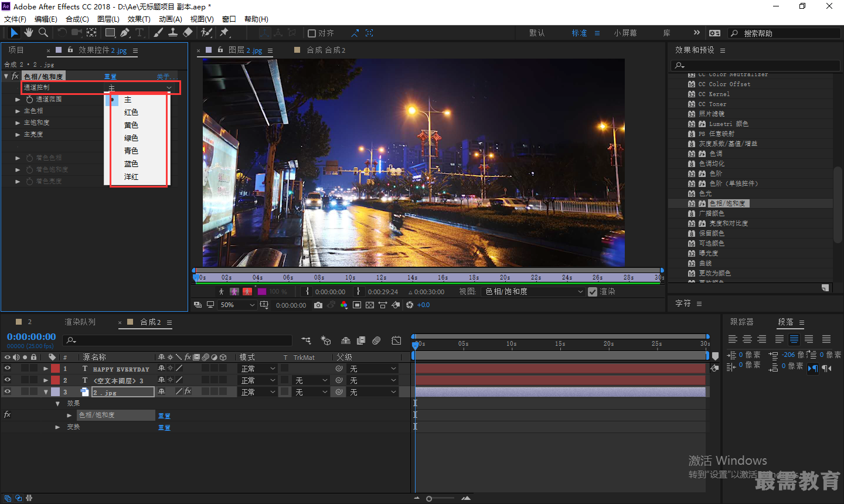Image resolution: width=844 pixels, height=504 pixels.
Task: Select the Zoom magnifier tool
Action: (x=43, y=33)
